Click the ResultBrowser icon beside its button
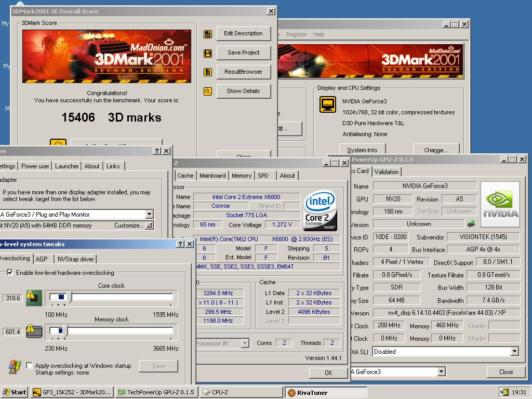The image size is (532, 399). 208,72
